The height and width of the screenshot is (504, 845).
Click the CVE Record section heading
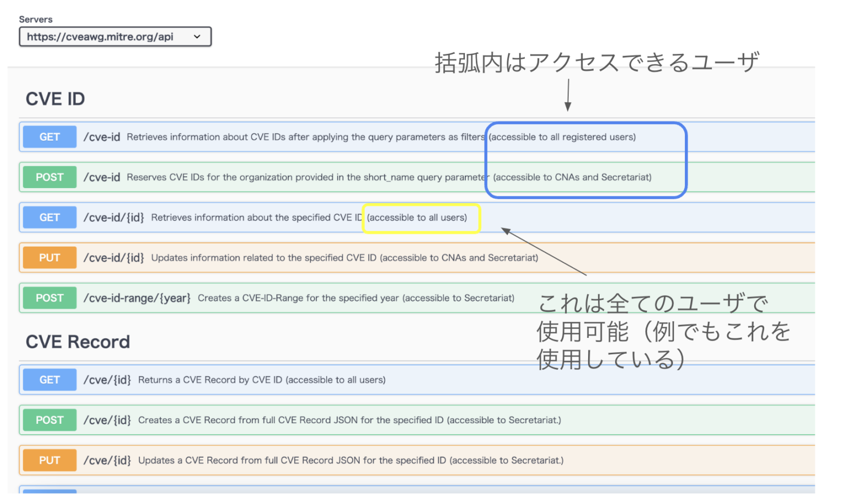78,342
